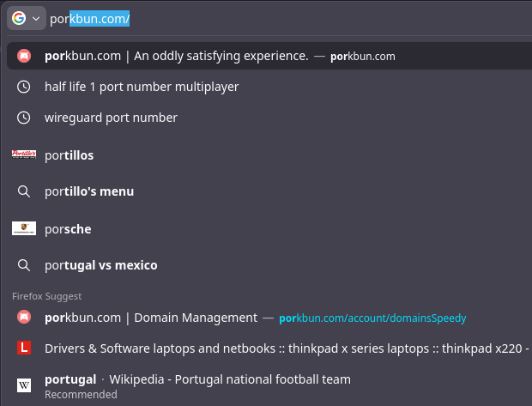Image resolution: width=532 pixels, height=406 pixels.
Task: Click the clock icon beside wireguard port number
Action: [x=24, y=118]
